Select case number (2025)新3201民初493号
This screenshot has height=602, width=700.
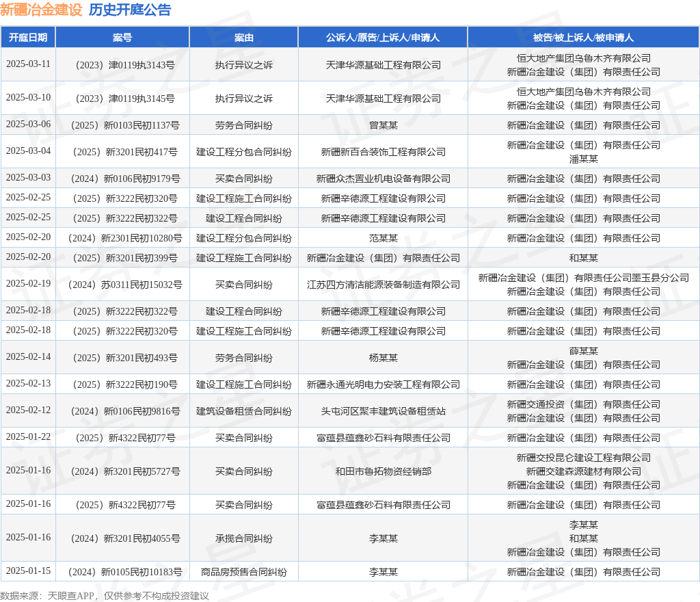(125, 358)
